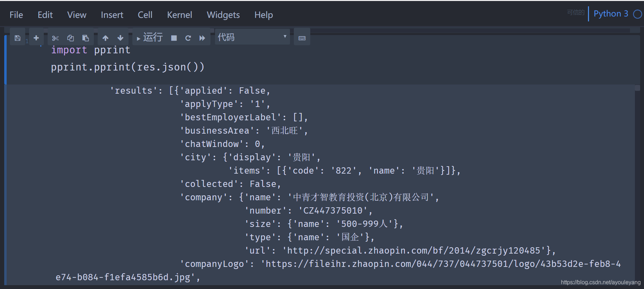This screenshot has height=289, width=644.
Task: Click the kernel idle circle indicator
Action: 638,14
